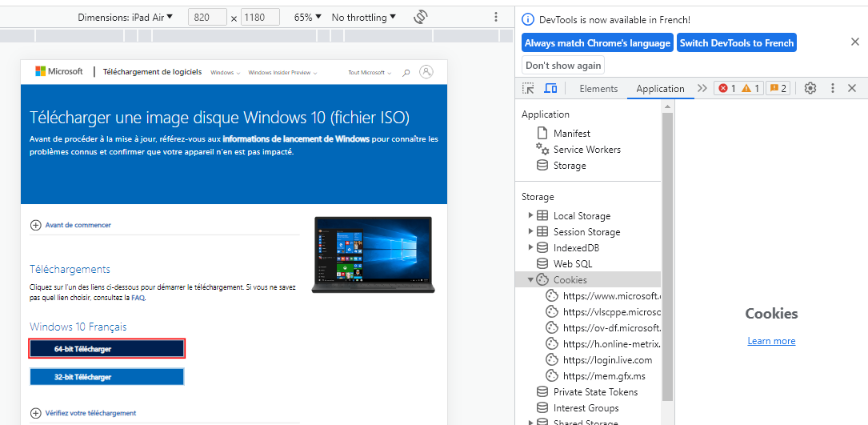Screen dimensions: 868x425
Task: Select Session Storage in tree
Action: click(586, 232)
